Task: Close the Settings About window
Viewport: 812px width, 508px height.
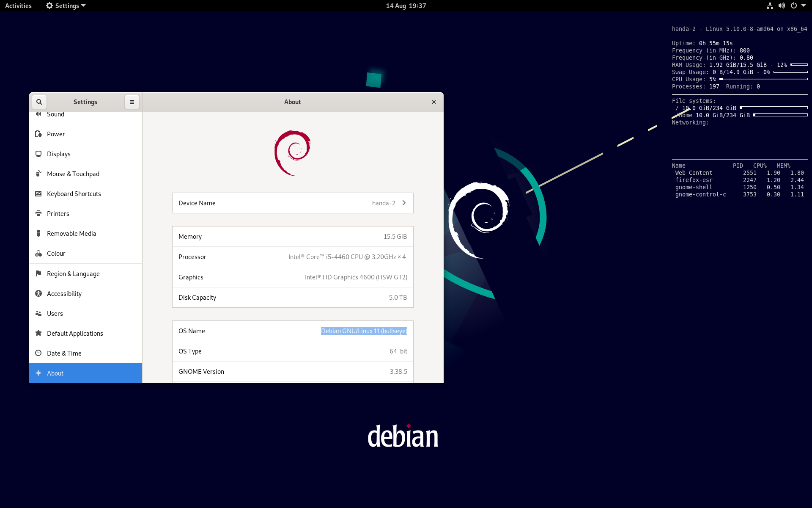Action: [x=433, y=102]
